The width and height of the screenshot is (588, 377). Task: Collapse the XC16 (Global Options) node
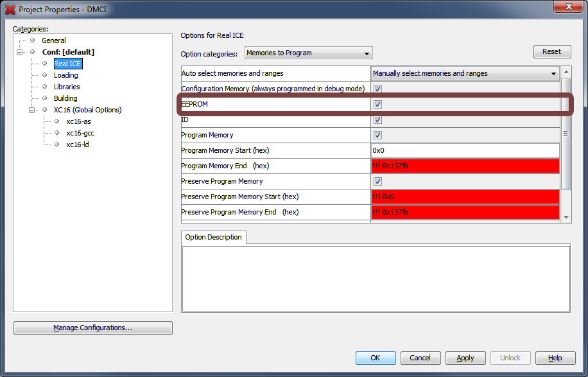(32, 110)
